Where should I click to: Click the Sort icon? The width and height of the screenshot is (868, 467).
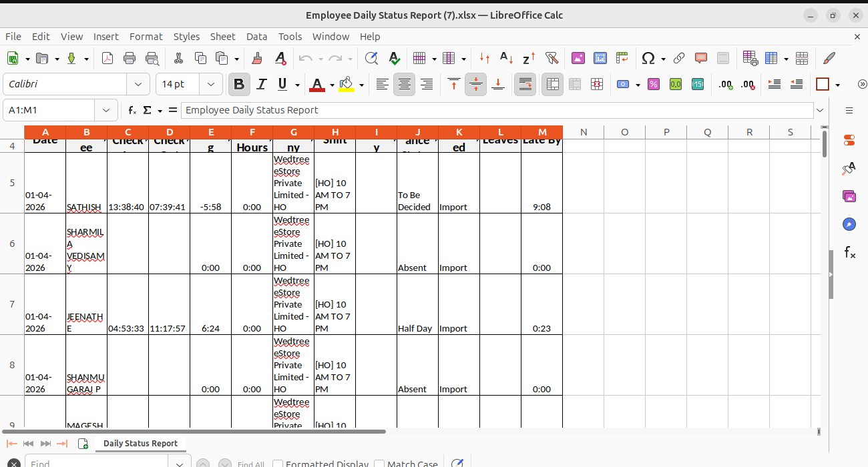[x=485, y=58]
